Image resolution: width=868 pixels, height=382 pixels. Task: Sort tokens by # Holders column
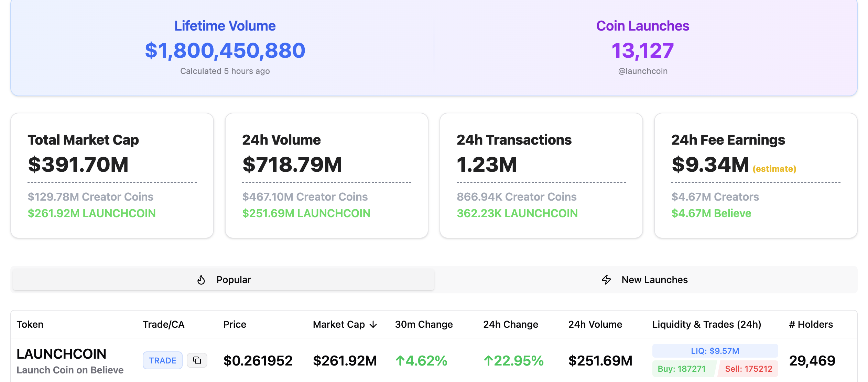click(811, 324)
